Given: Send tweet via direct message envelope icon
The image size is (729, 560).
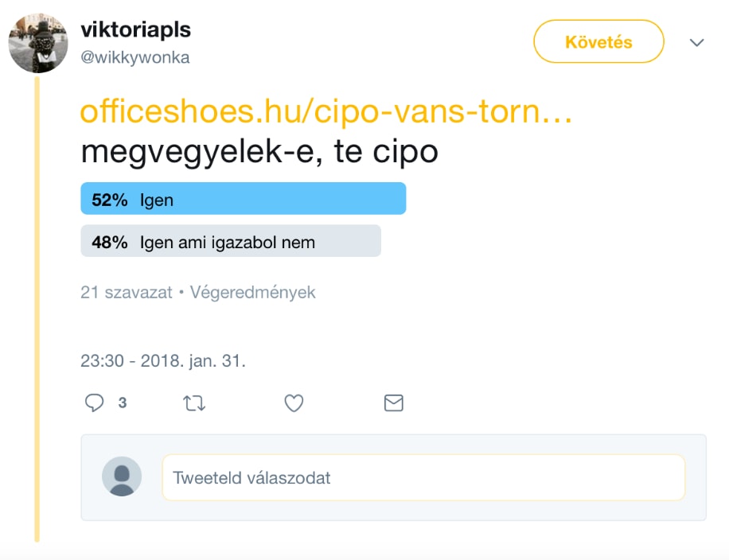Looking at the screenshot, I should pos(393,403).
